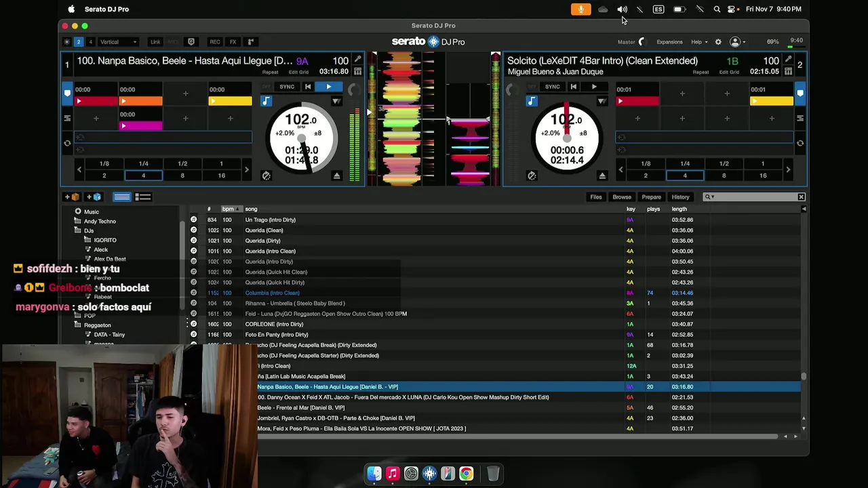This screenshot has width=868, height=488.
Task: Toggle key lock note icon on deck 2
Action: tap(532, 101)
